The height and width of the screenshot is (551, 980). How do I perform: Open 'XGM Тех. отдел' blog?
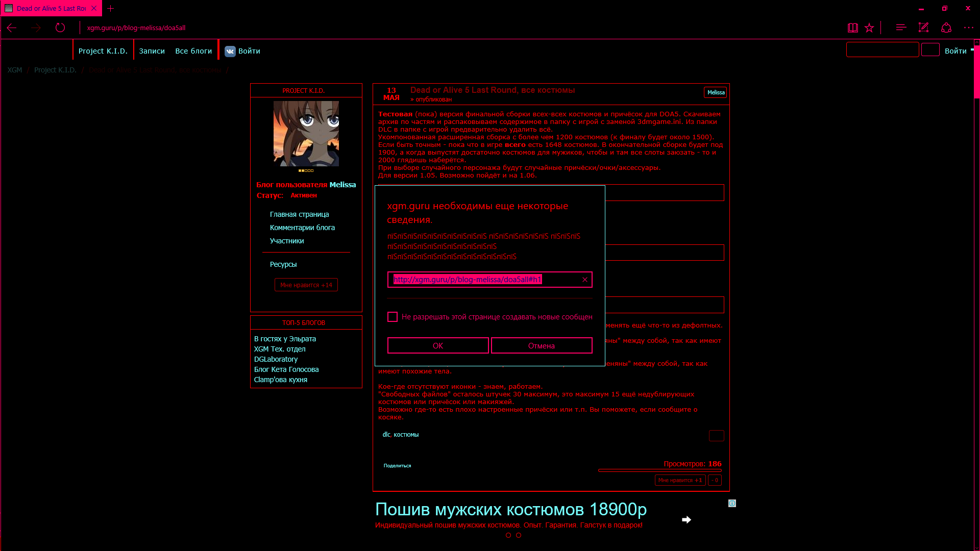point(280,349)
